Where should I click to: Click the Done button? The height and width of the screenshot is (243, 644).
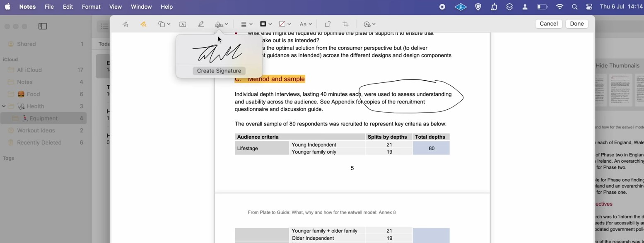tap(576, 24)
